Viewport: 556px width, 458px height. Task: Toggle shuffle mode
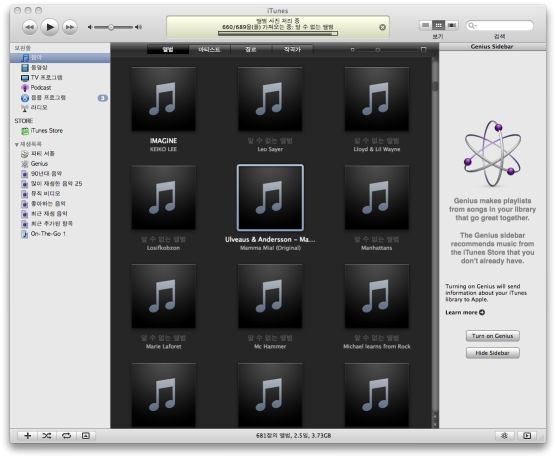pos(47,436)
